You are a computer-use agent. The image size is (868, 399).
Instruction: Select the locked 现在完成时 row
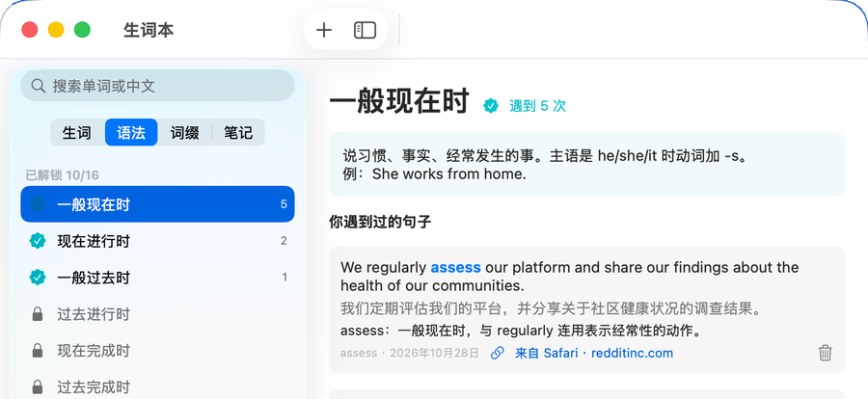(157, 350)
